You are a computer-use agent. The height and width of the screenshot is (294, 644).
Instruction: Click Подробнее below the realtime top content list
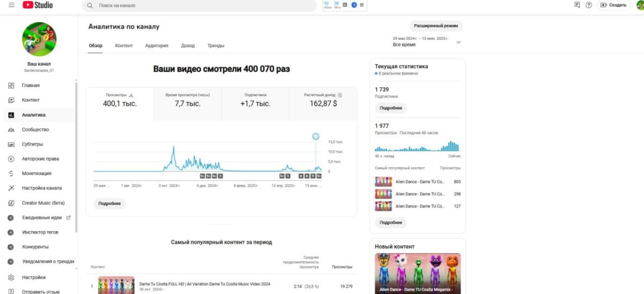(391, 223)
